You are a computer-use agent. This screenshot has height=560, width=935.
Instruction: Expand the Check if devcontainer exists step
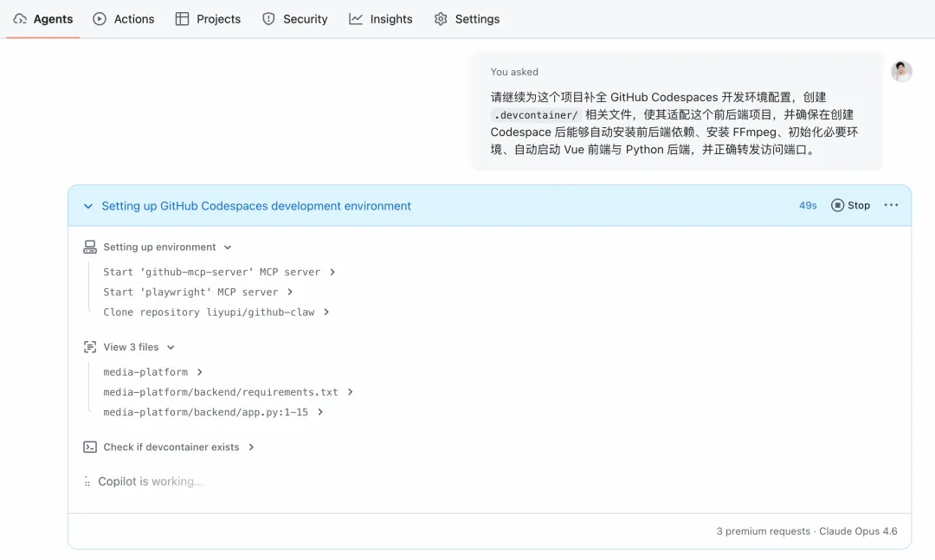[x=251, y=447]
